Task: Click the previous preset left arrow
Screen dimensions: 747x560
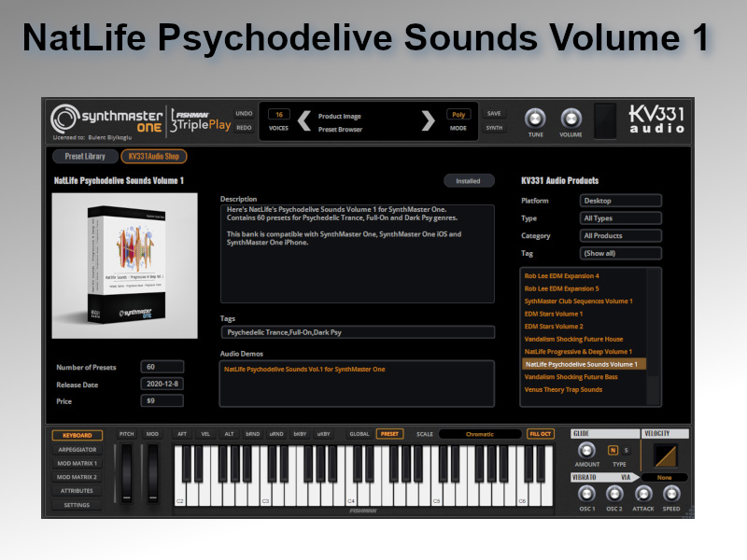Action: click(304, 121)
